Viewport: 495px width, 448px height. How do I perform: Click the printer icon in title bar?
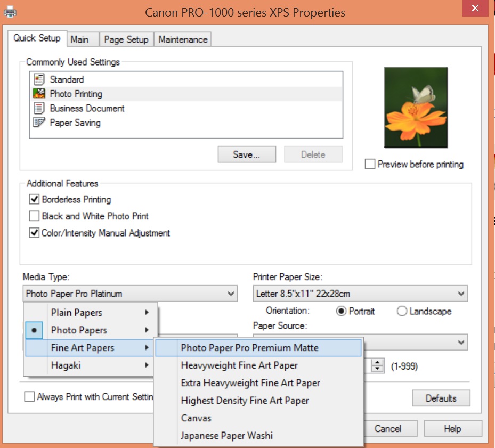(x=10, y=12)
